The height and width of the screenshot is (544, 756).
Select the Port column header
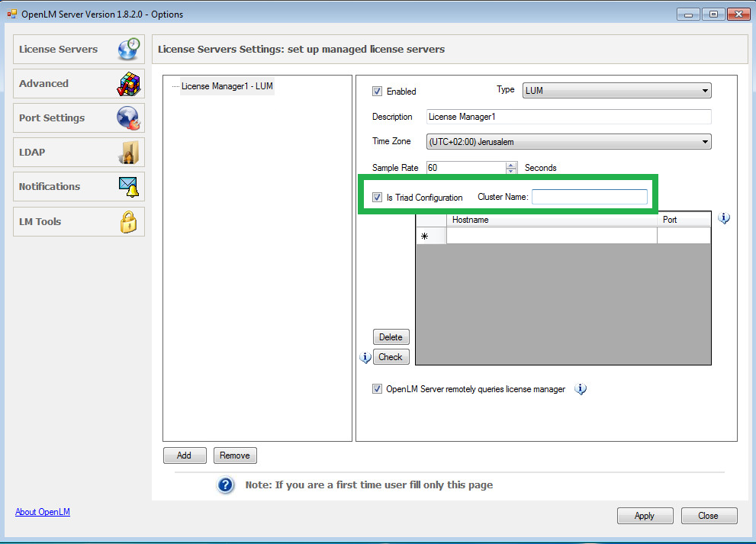(x=684, y=220)
